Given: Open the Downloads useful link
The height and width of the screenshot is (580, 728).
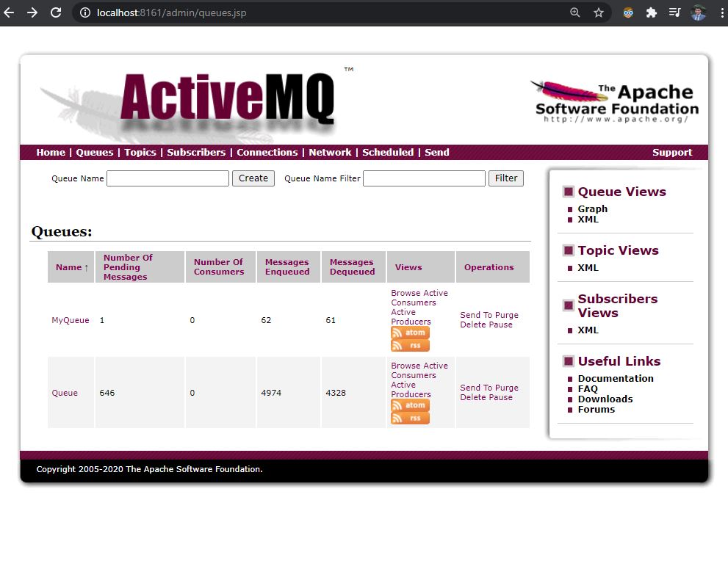Looking at the screenshot, I should click(x=605, y=399).
